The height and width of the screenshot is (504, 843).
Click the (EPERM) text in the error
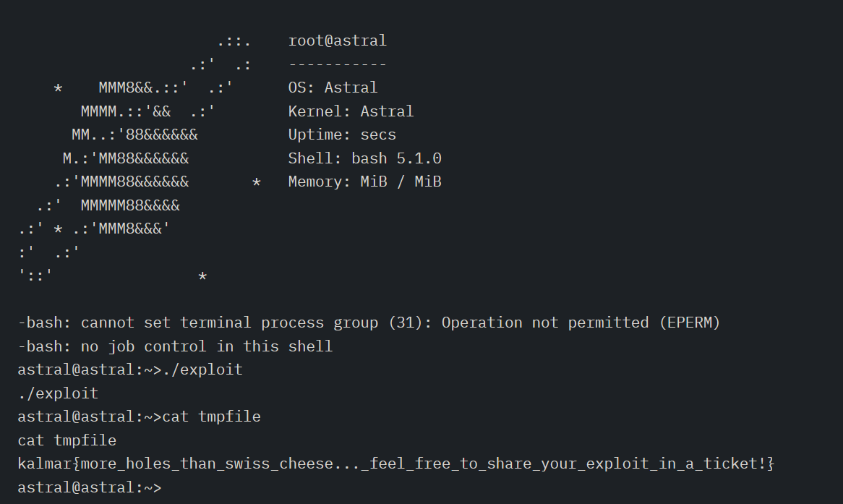(689, 323)
